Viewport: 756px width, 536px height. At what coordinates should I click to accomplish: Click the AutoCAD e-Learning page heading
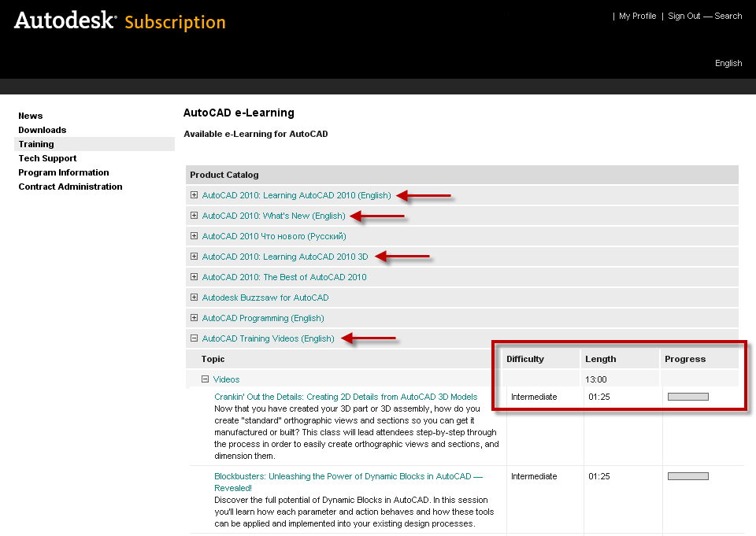pyautogui.click(x=239, y=113)
